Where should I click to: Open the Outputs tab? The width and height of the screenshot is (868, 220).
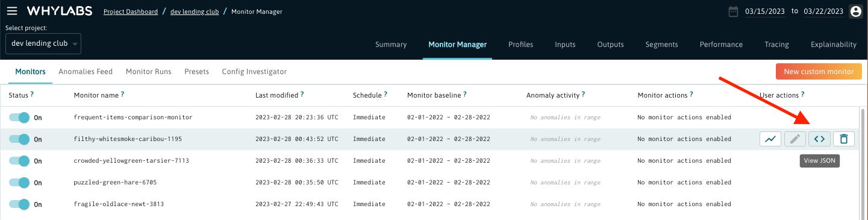coord(610,45)
